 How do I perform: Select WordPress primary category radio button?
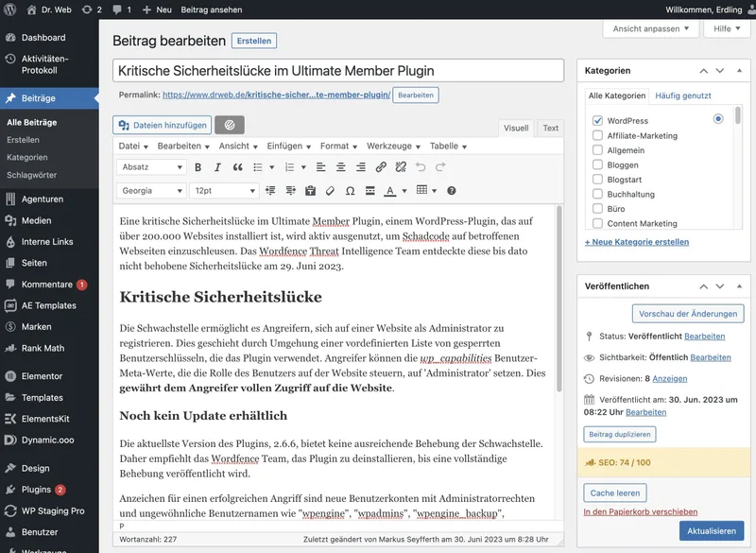(x=718, y=118)
